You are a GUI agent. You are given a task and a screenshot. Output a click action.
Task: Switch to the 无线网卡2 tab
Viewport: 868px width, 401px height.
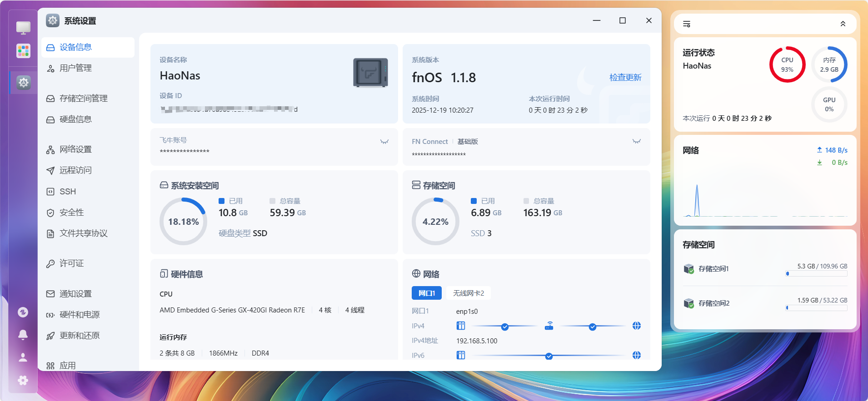coord(468,293)
